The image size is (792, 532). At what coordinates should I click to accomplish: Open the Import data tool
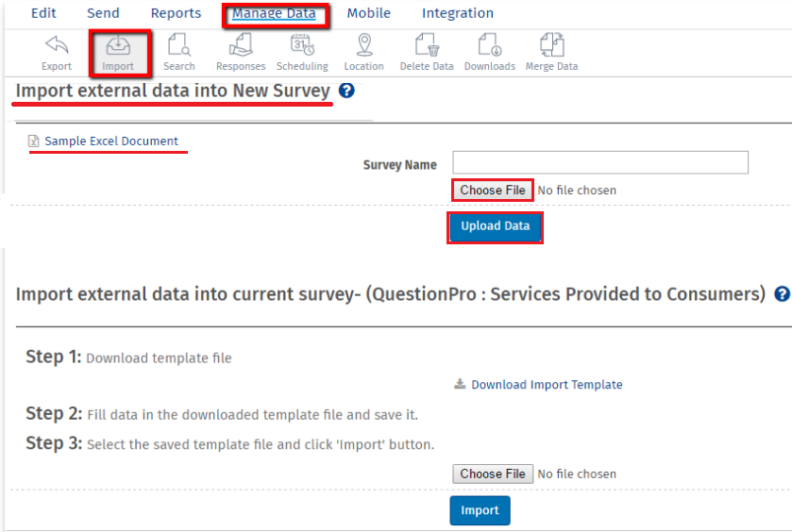[x=118, y=53]
